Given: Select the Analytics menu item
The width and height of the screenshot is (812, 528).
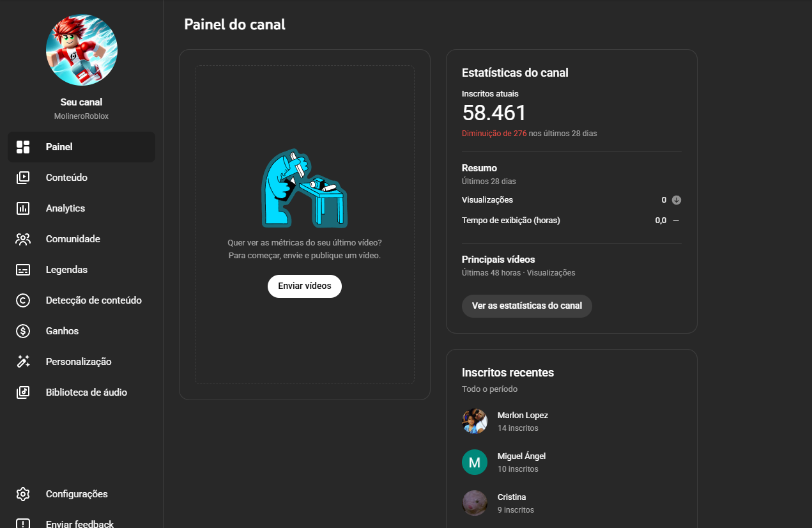Looking at the screenshot, I should (x=65, y=208).
